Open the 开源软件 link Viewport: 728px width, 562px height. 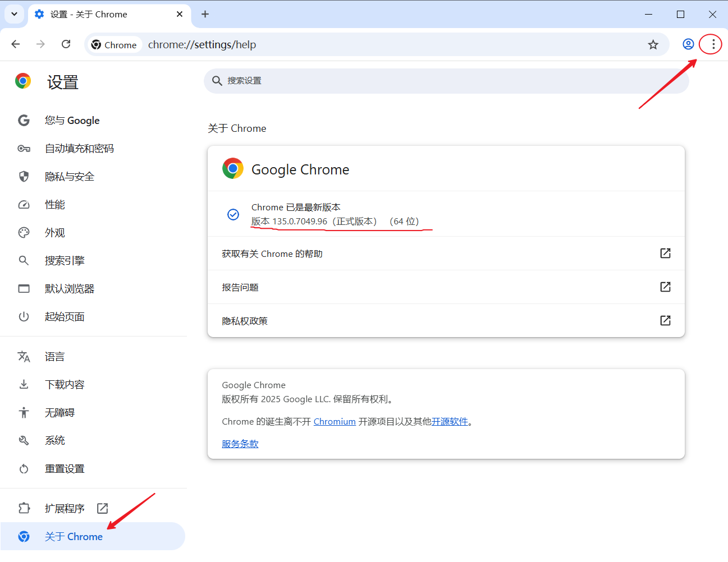tap(450, 422)
